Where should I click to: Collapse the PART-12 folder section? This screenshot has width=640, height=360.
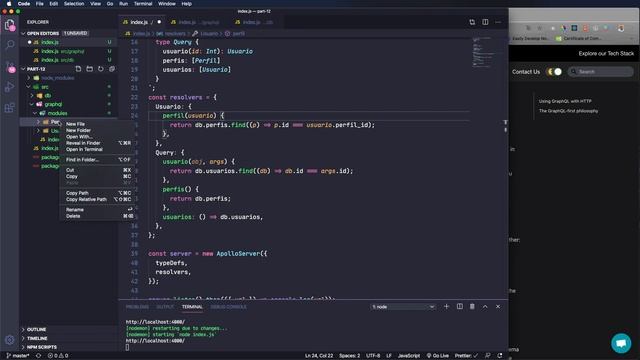tap(23, 69)
